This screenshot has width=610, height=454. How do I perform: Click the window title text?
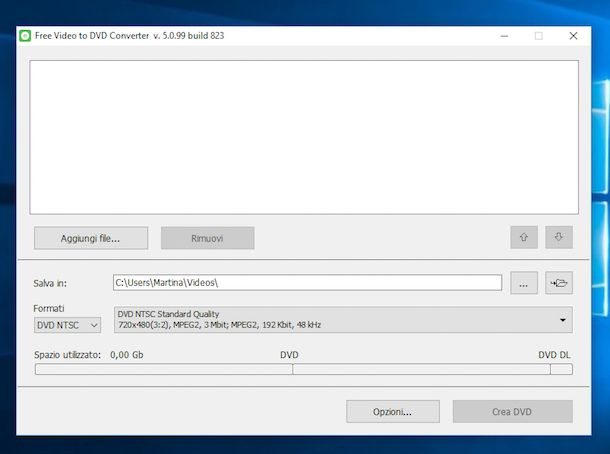click(130, 36)
